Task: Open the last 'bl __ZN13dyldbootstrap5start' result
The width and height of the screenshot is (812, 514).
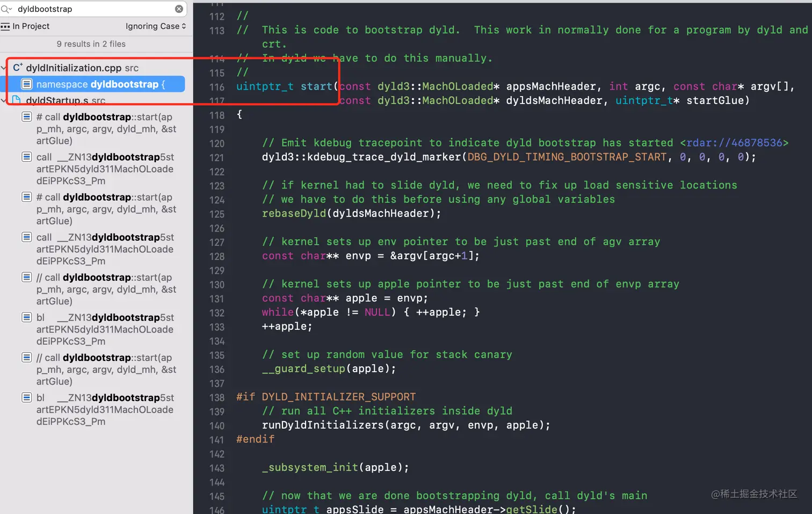Action: pyautogui.click(x=105, y=410)
